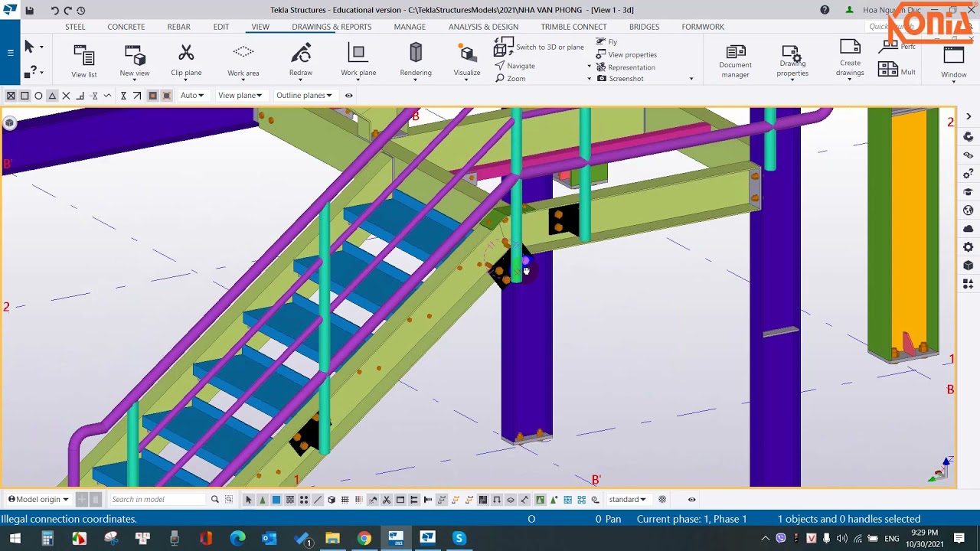Toggle the select all arrow switch

point(248,500)
